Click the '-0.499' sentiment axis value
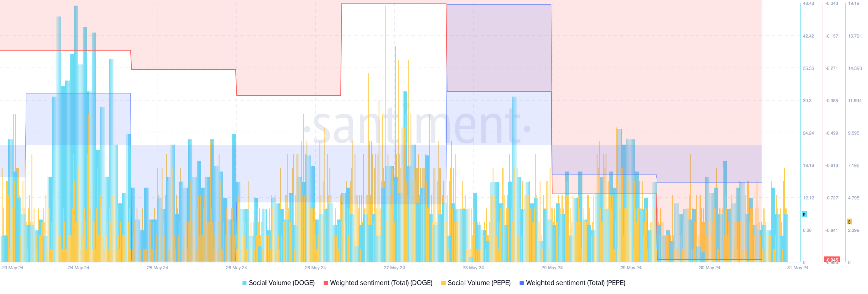 click(832, 133)
